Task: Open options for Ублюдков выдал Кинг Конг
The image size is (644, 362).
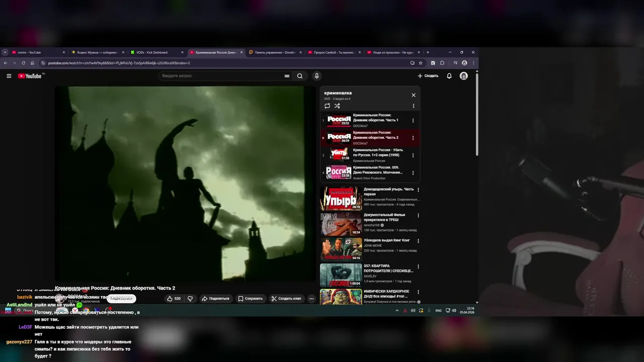Action: 418,241
